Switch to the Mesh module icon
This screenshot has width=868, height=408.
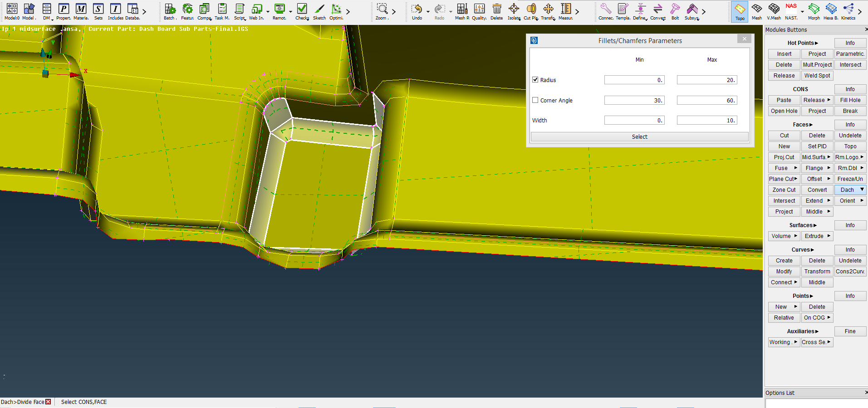(x=756, y=12)
